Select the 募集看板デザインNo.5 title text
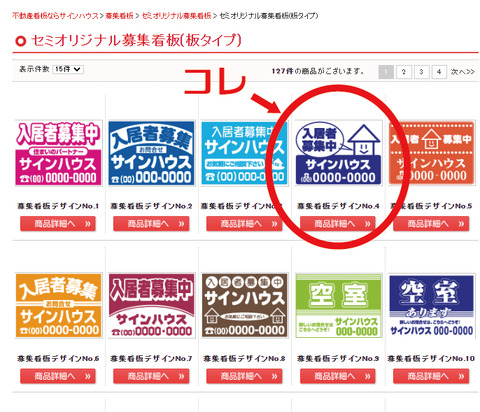This screenshot has width=480, height=412. (x=431, y=206)
